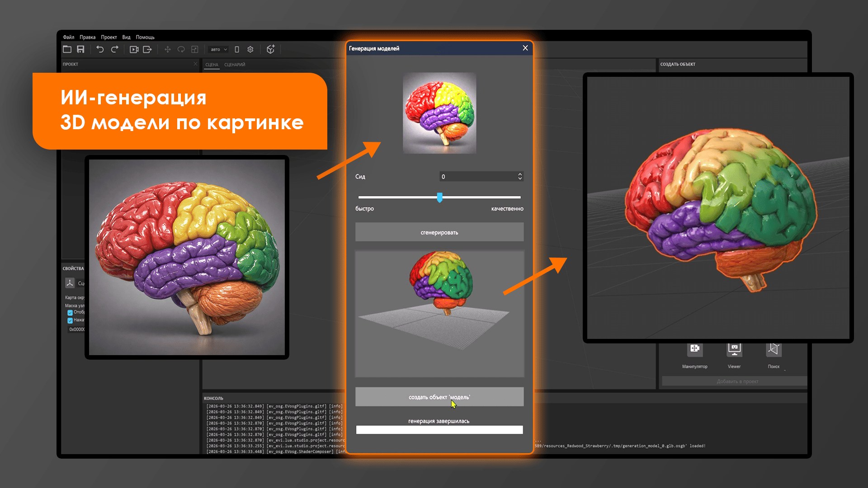Click the 'сгенерировать' button
Viewport: 868px width, 488px height.
(x=439, y=232)
